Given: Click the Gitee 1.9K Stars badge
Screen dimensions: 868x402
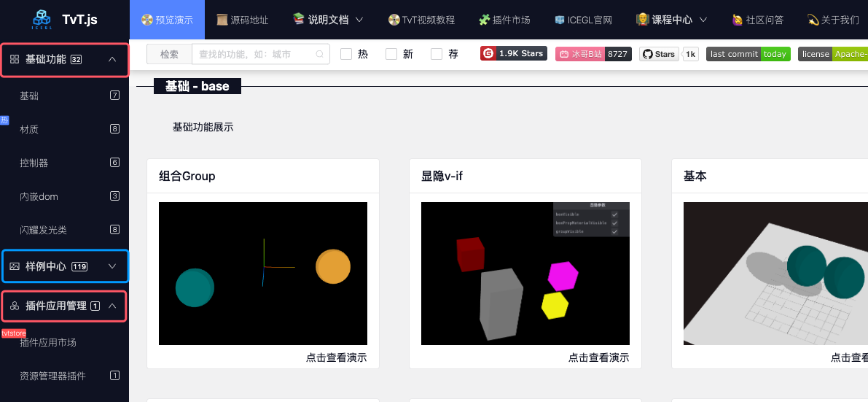Looking at the screenshot, I should coord(514,54).
